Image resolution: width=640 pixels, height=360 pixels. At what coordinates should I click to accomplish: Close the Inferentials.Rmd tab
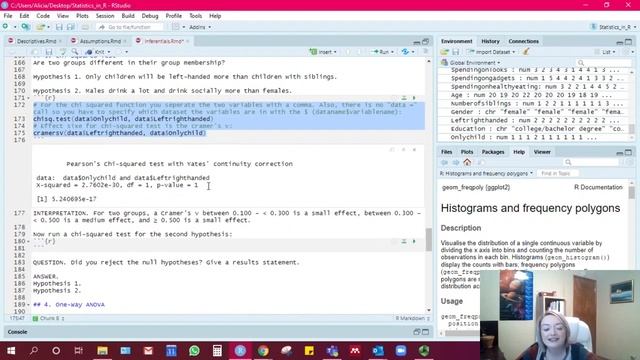click(x=188, y=41)
